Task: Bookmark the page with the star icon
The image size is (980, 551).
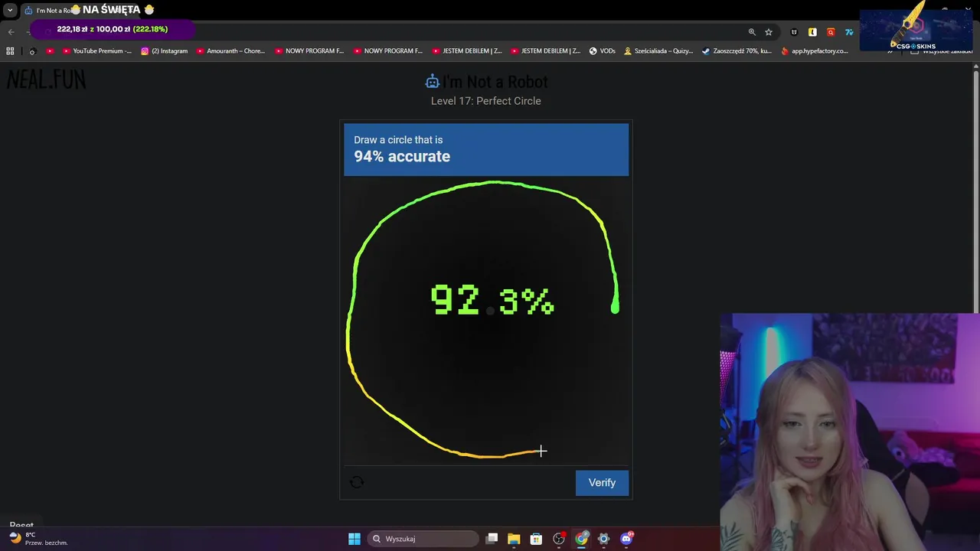Action: click(769, 32)
